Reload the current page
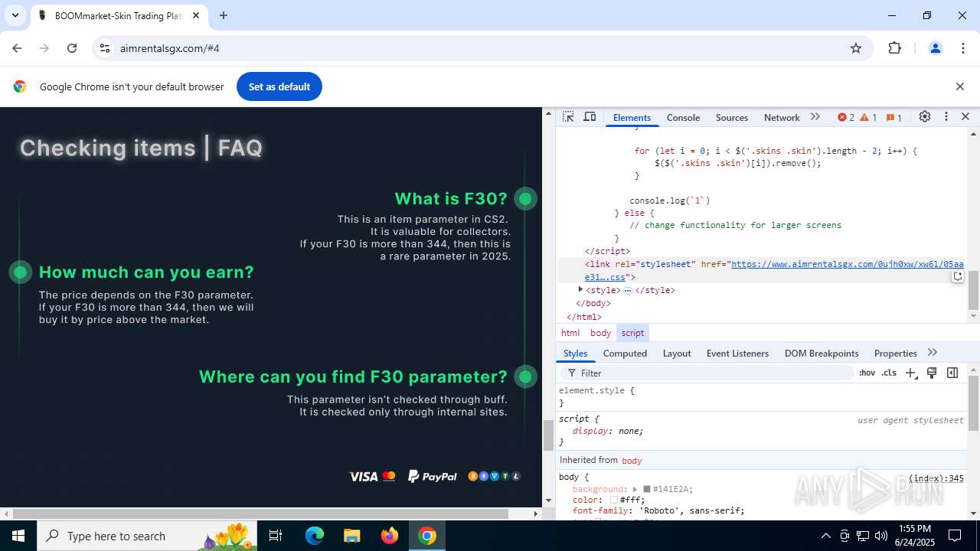The width and height of the screenshot is (980, 551). pyautogui.click(x=72, y=48)
